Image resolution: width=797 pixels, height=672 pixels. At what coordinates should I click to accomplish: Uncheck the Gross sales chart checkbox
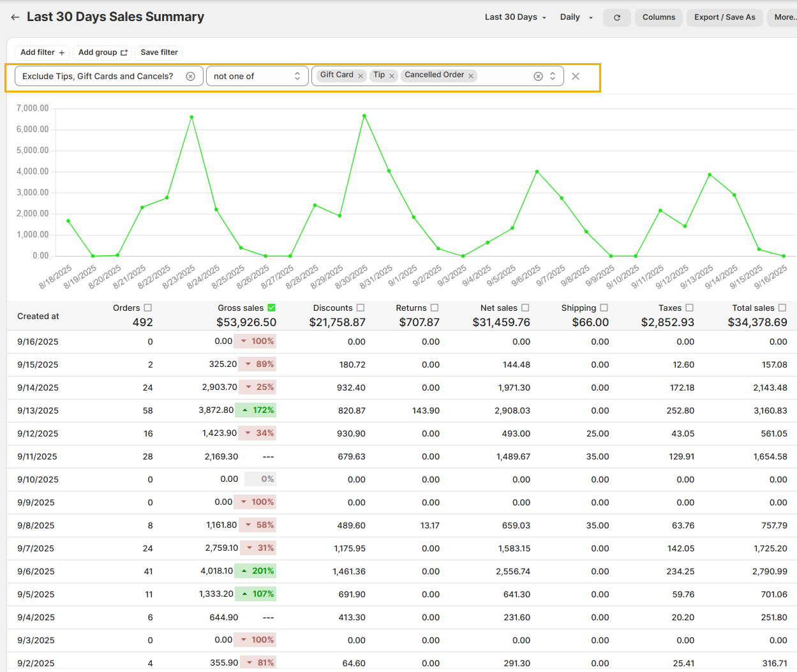(x=272, y=308)
